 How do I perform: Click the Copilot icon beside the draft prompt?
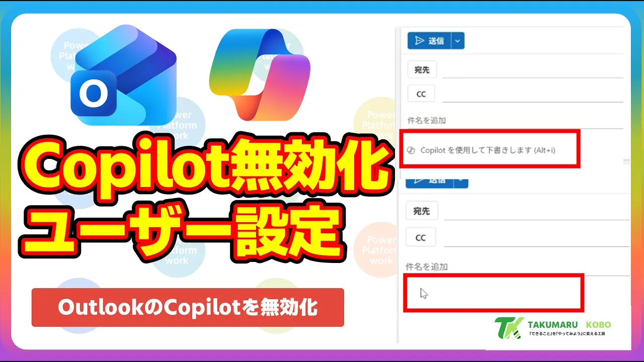pyautogui.click(x=411, y=150)
